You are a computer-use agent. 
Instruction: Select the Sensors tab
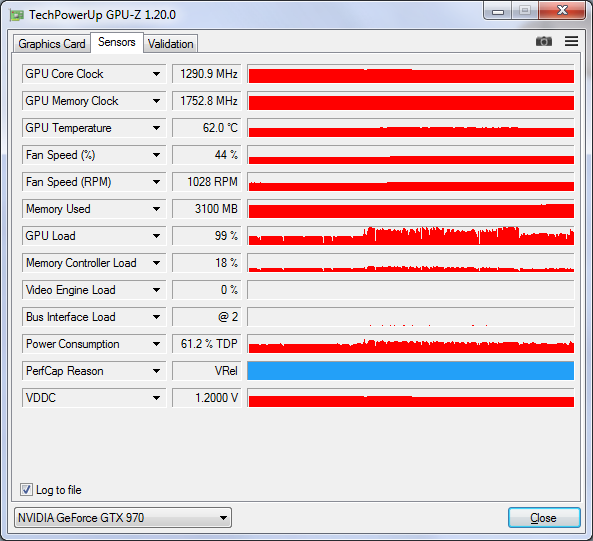coord(116,42)
